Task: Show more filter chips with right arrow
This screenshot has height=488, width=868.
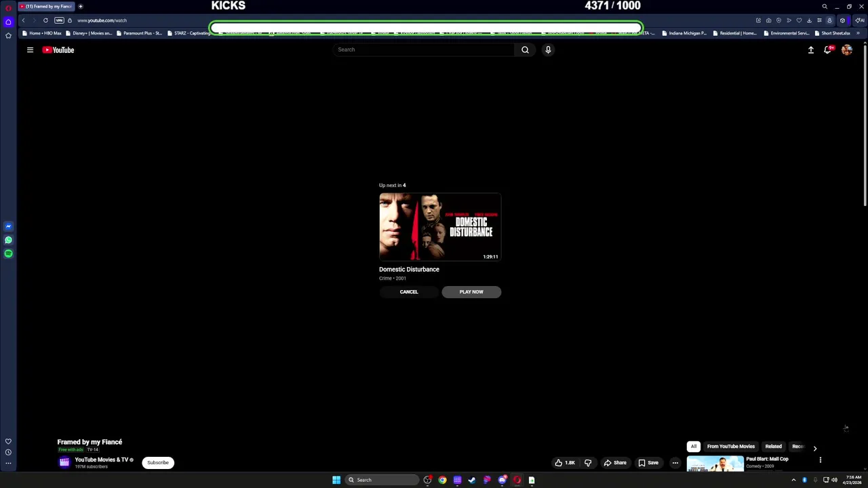Action: click(814, 448)
